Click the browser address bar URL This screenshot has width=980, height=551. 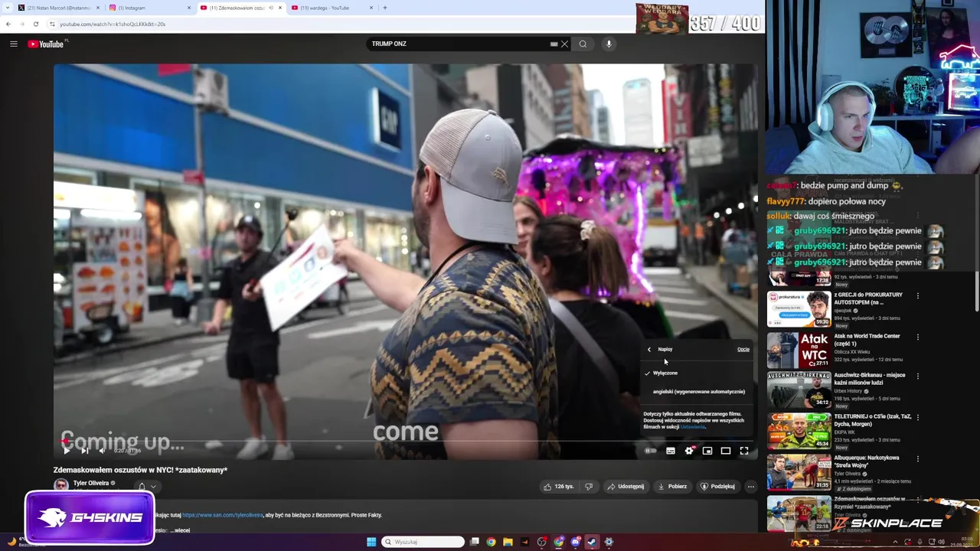(x=113, y=24)
